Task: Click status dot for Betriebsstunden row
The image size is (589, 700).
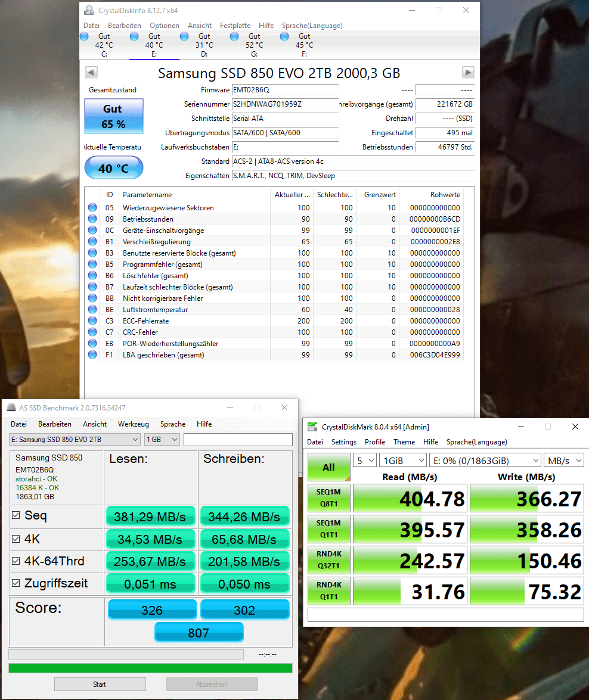Action: point(92,219)
